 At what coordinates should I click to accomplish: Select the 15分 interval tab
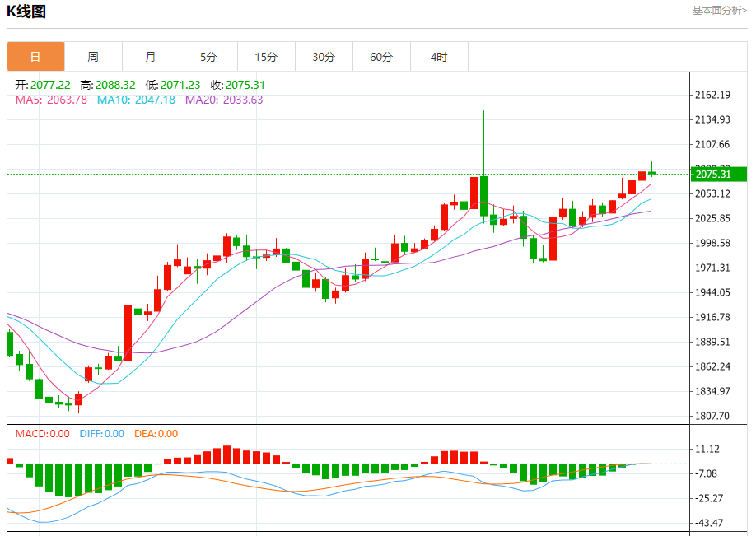coord(266,57)
